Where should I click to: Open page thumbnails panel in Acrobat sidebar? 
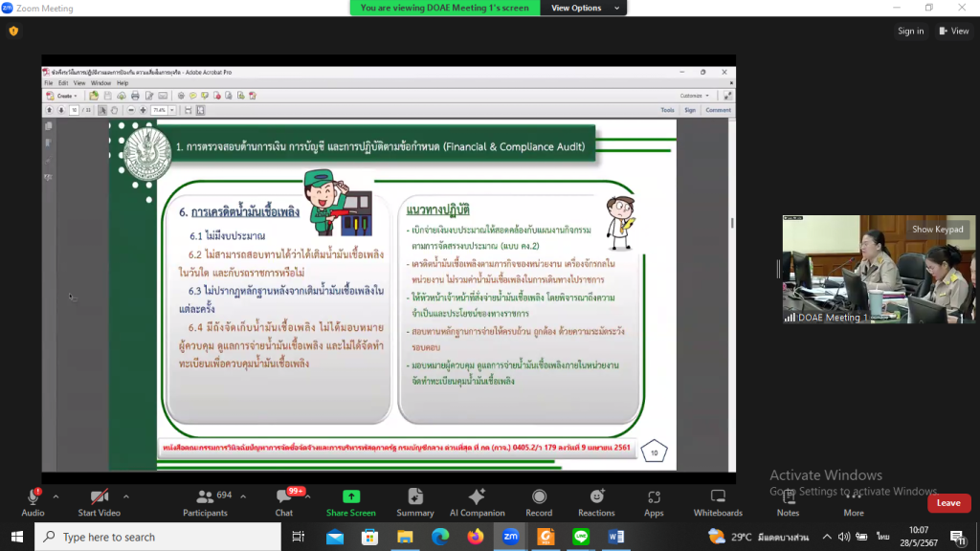pos(49,126)
